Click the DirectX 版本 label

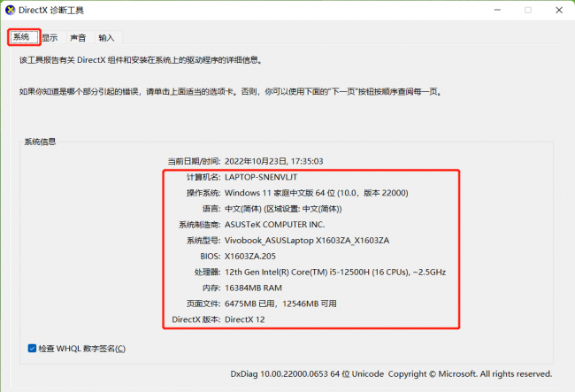(x=196, y=319)
